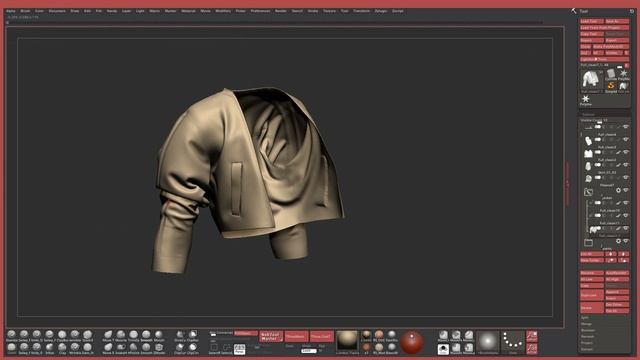
Task: Expand the Merge section
Action: click(587, 324)
